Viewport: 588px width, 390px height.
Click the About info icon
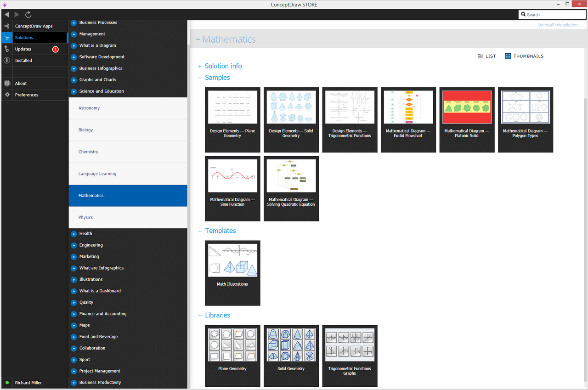pos(7,84)
